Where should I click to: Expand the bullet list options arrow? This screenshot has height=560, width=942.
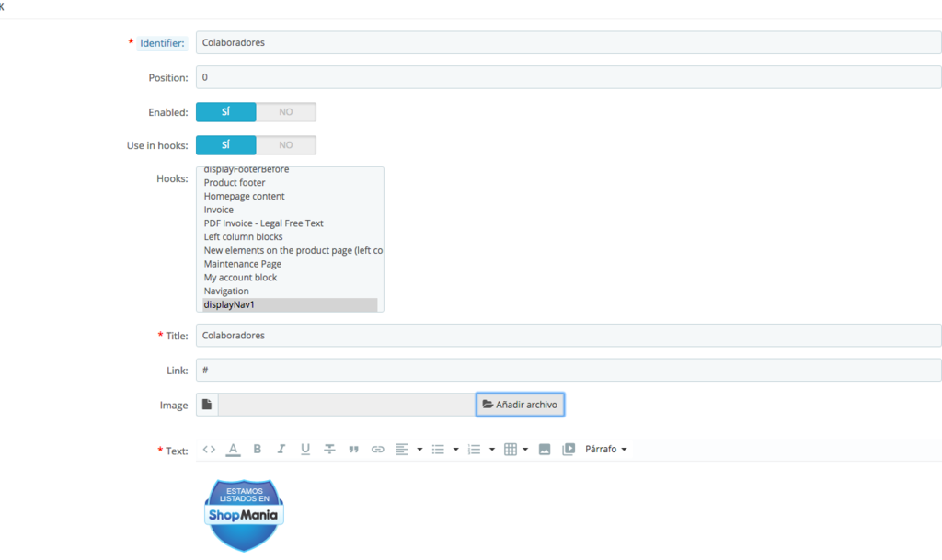tap(456, 450)
